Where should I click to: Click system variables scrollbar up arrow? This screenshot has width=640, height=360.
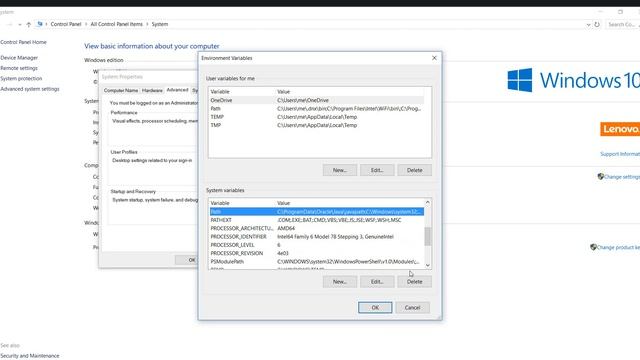pyautogui.click(x=427, y=202)
